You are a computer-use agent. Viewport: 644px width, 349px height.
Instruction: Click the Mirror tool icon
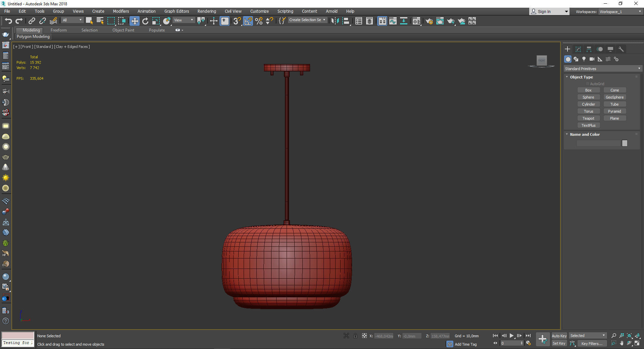pyautogui.click(x=335, y=21)
